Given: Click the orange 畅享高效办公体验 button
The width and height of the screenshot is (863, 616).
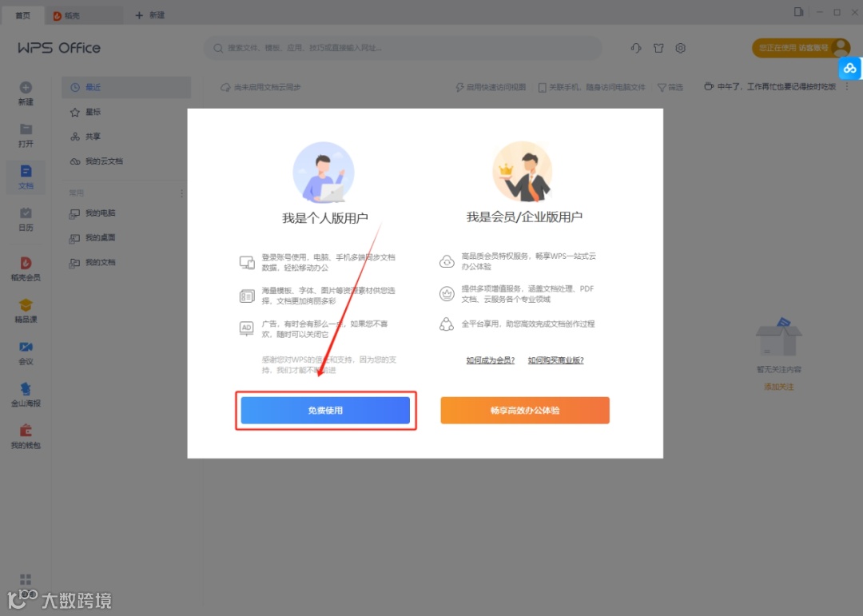Looking at the screenshot, I should [525, 411].
